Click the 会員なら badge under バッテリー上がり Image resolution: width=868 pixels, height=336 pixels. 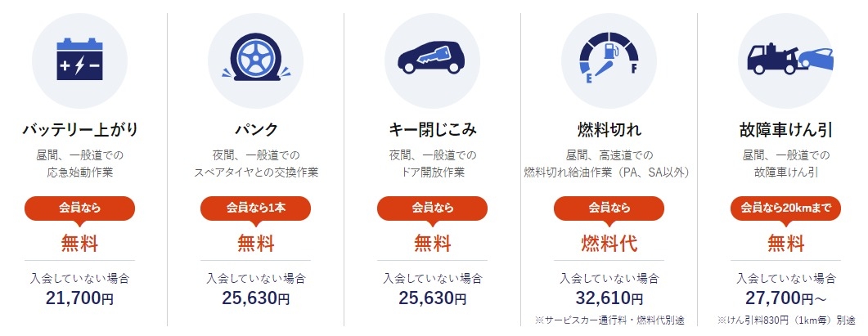tap(79, 208)
